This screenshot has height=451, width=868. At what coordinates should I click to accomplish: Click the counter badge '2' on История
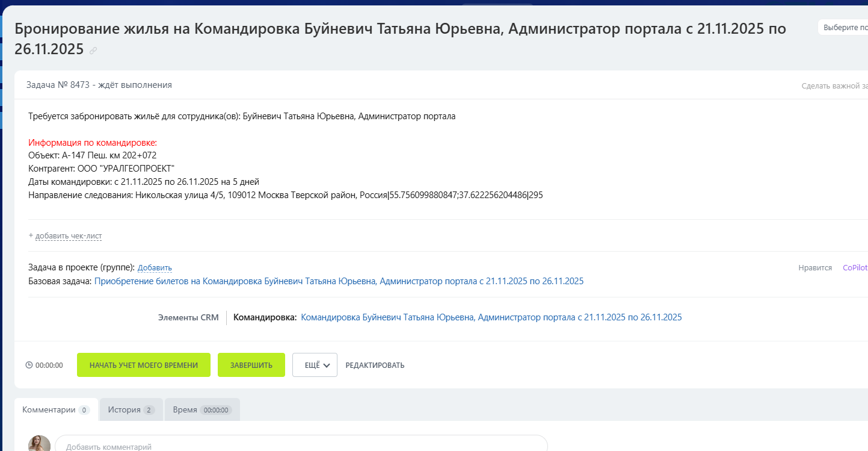[149, 409]
